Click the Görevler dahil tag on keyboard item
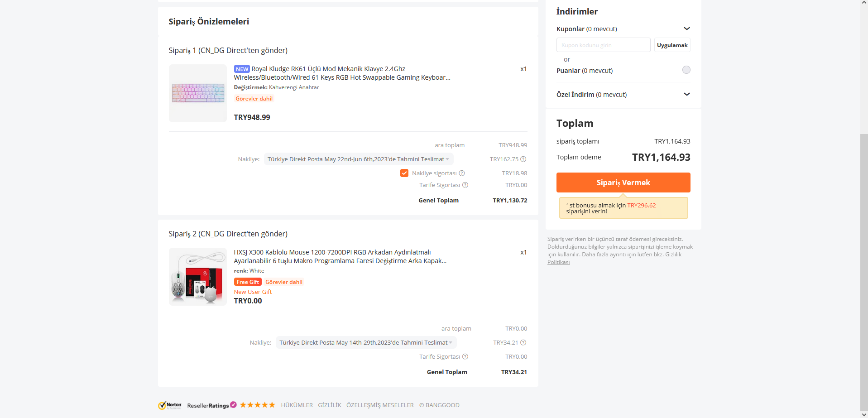The height and width of the screenshot is (418, 868). pyautogui.click(x=254, y=98)
